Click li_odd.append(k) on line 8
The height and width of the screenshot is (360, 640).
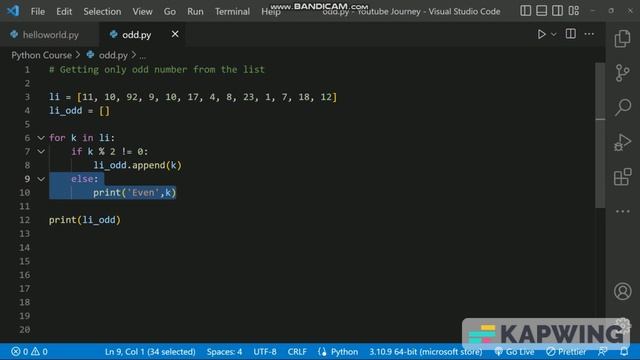click(x=137, y=165)
